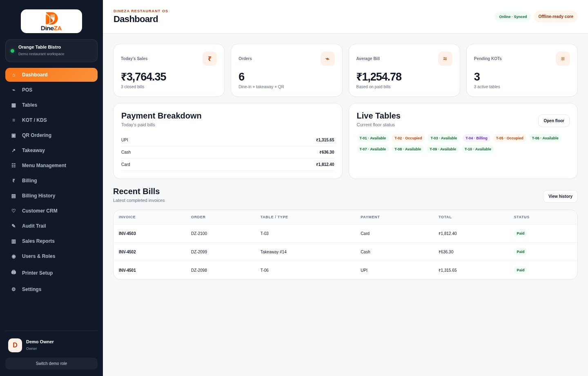Viewport: 588px width, 376px height.
Task: Click the Users & Roles icon
Action: 13,256
